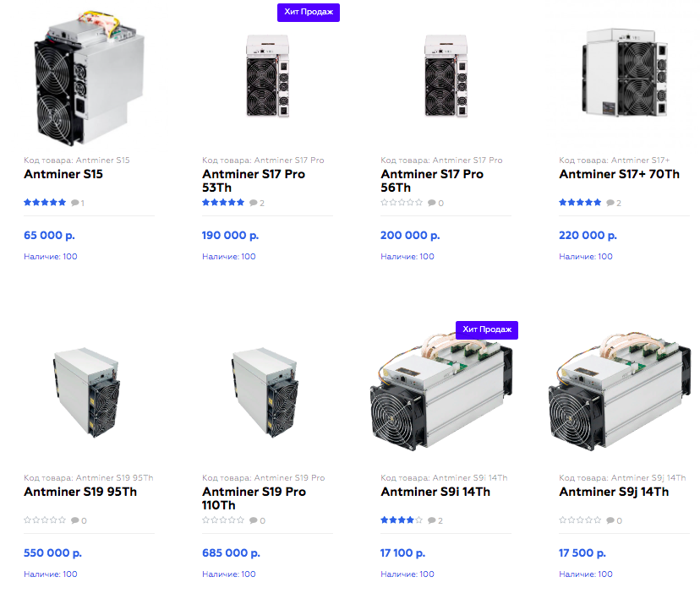Open the Antminer S19 95Th title link

tap(80, 492)
